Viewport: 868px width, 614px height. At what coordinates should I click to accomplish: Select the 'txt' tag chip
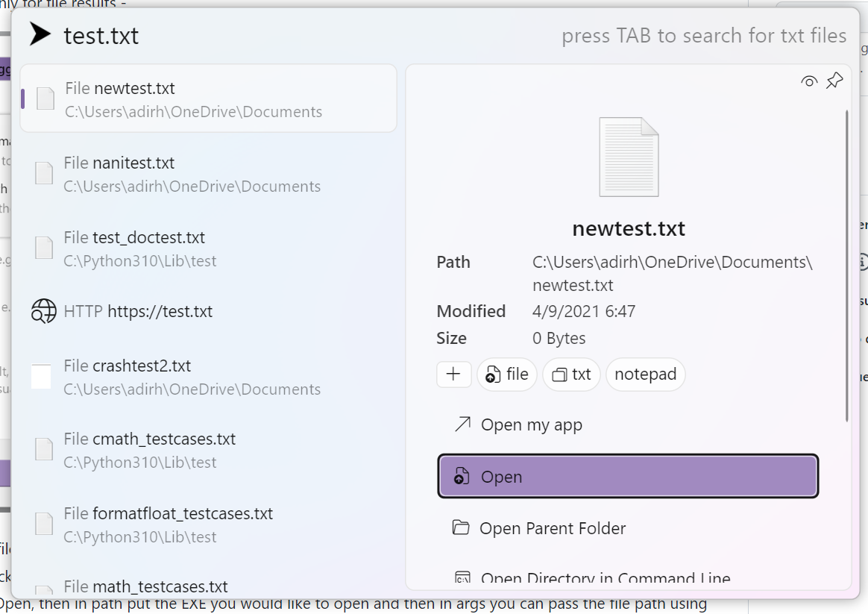pos(571,375)
